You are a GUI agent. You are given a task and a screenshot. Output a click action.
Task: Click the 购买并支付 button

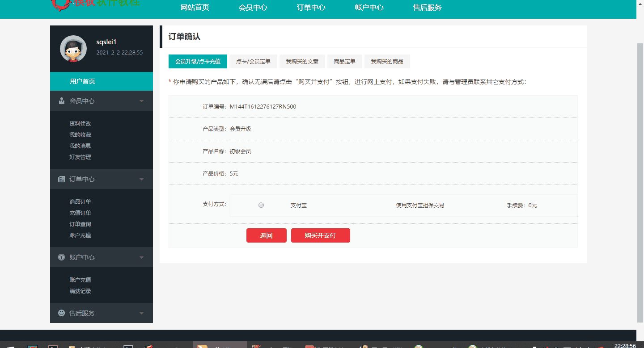pos(320,235)
